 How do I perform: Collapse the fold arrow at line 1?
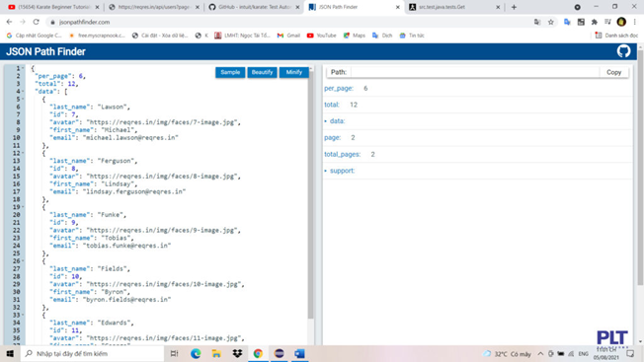coord(23,68)
